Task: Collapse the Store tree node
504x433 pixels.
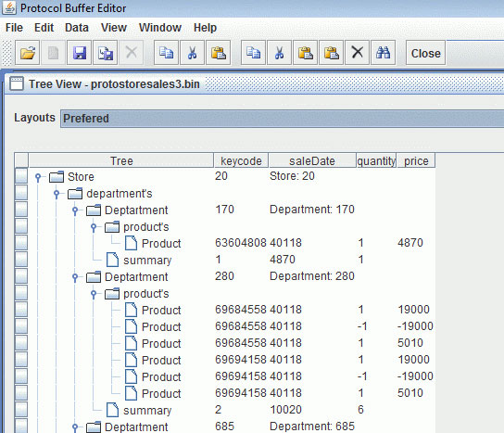Action: coord(38,177)
